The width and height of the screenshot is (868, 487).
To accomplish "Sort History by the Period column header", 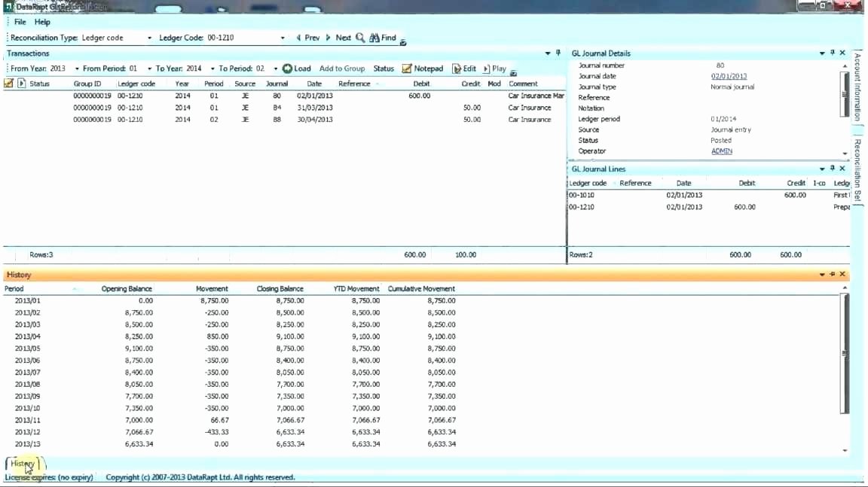I will tap(14, 288).
